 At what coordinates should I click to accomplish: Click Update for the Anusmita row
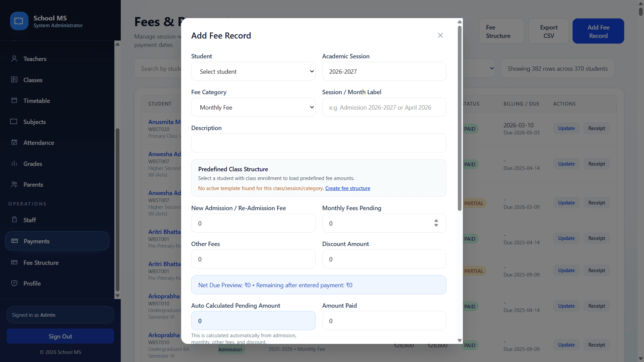pos(566,128)
